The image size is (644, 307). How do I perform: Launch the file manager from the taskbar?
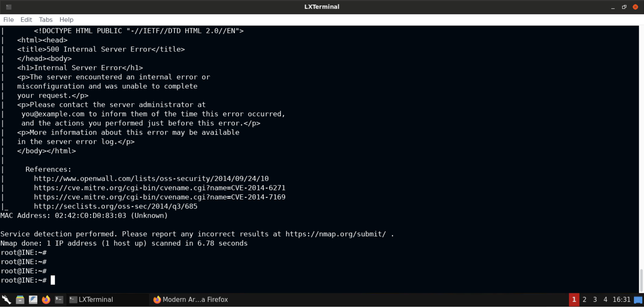(20, 299)
